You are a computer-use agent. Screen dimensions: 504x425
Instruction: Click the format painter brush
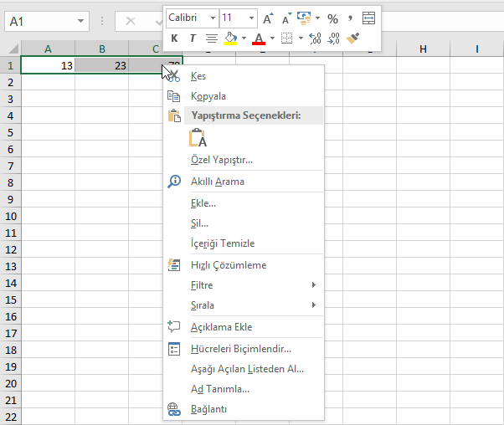click(x=352, y=38)
